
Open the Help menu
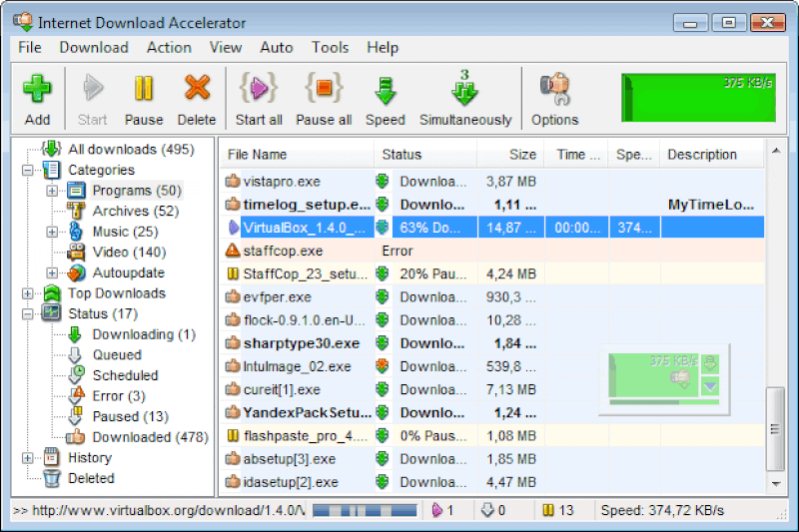tap(383, 47)
